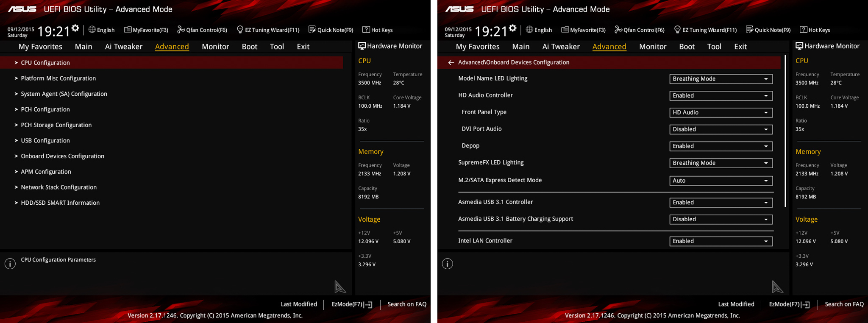Open the M.2/SATA Express Detect Mode dropdown
The width and height of the screenshot is (868, 323).
click(x=721, y=181)
